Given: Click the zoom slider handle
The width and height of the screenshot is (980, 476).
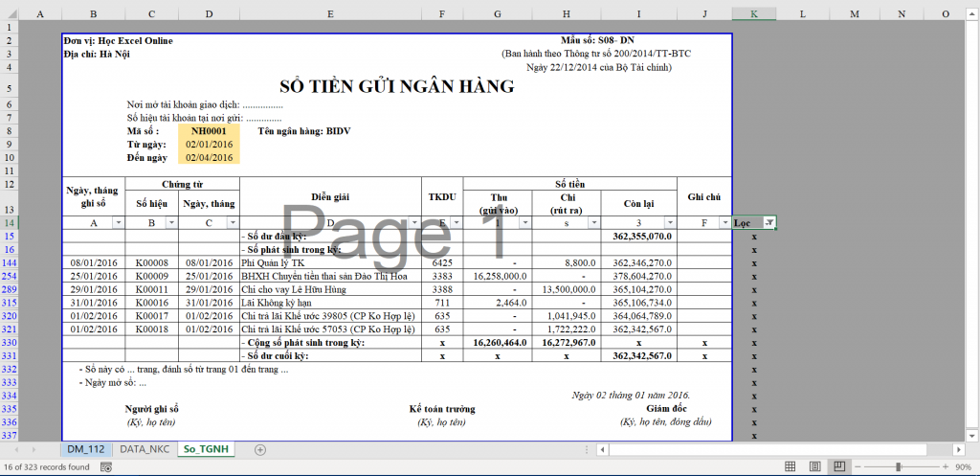Looking at the screenshot, I should tap(898, 466).
